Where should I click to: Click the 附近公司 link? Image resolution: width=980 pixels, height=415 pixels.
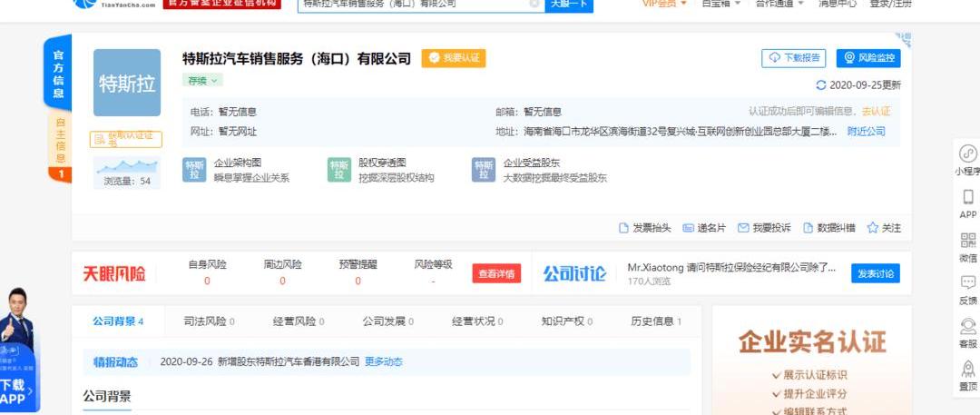(x=867, y=132)
